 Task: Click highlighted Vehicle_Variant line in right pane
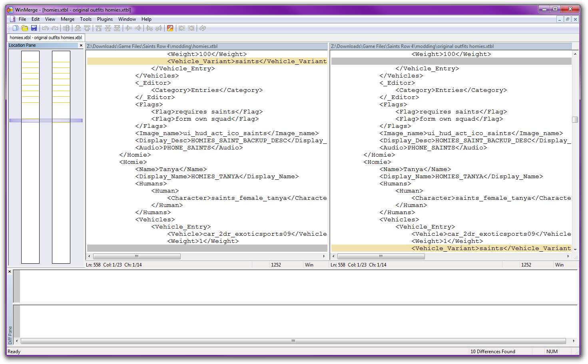pyautogui.click(x=451, y=248)
